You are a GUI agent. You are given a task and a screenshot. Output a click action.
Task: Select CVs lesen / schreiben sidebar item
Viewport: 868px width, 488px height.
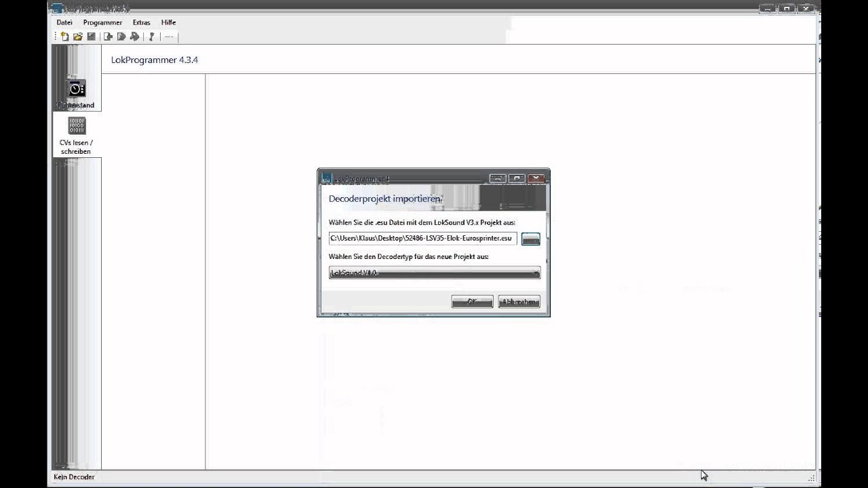point(77,136)
